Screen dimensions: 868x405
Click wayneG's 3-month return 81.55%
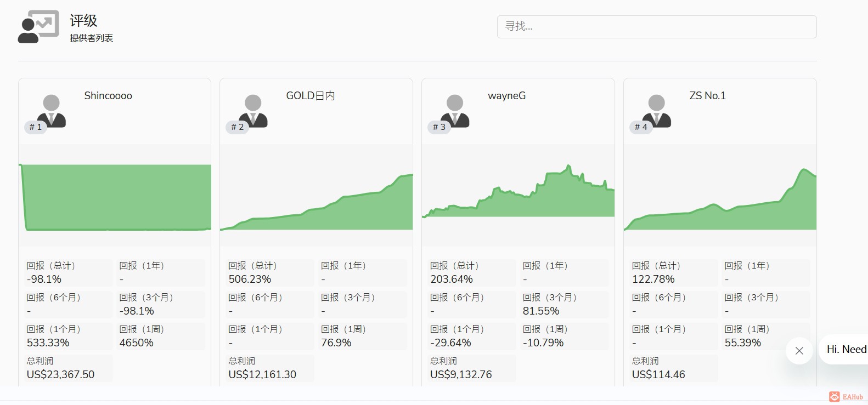pyautogui.click(x=541, y=311)
